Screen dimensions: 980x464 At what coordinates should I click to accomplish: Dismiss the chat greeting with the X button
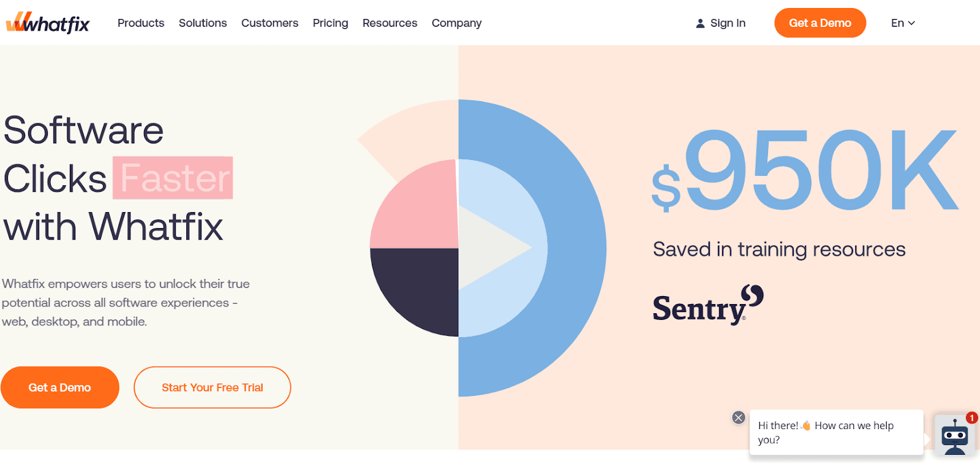(737, 417)
